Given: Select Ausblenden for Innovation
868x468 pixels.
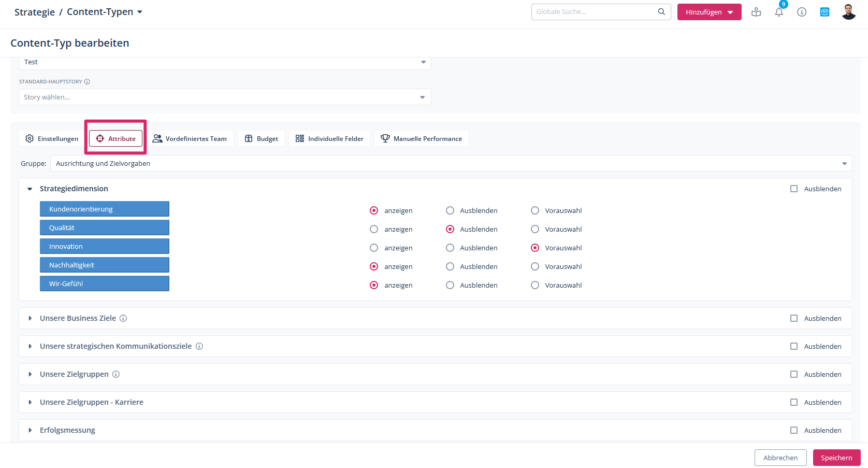Looking at the screenshot, I should click(450, 248).
